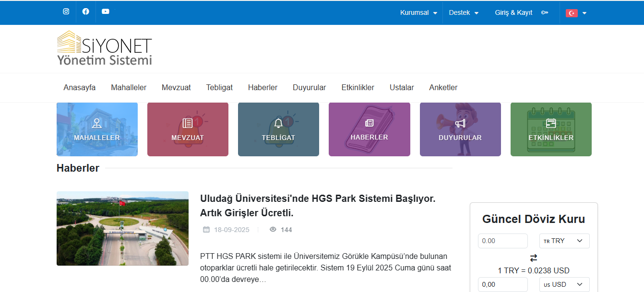This screenshot has height=292, width=644.
Task: Expand the Destek dropdown menu
Action: 464,13
